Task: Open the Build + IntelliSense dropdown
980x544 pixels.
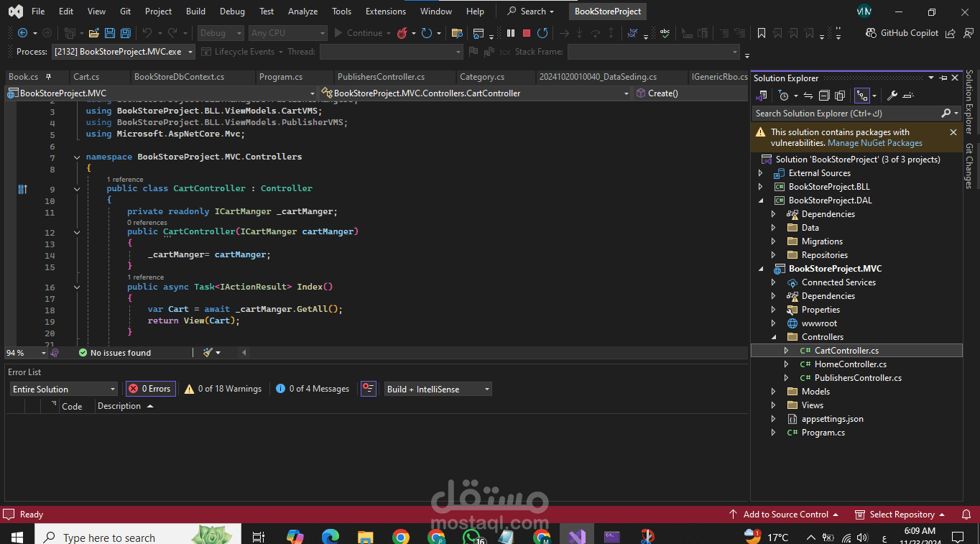Action: point(438,389)
